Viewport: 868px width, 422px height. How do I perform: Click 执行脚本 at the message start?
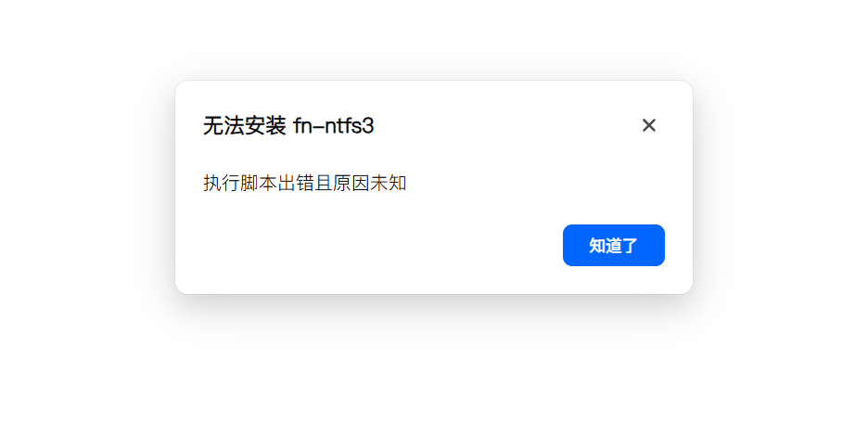(240, 183)
